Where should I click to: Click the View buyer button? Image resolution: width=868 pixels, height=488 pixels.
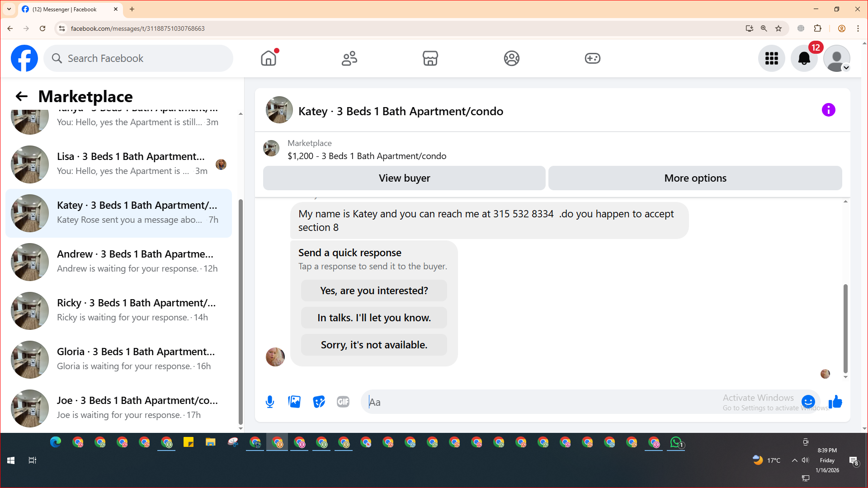404,178
